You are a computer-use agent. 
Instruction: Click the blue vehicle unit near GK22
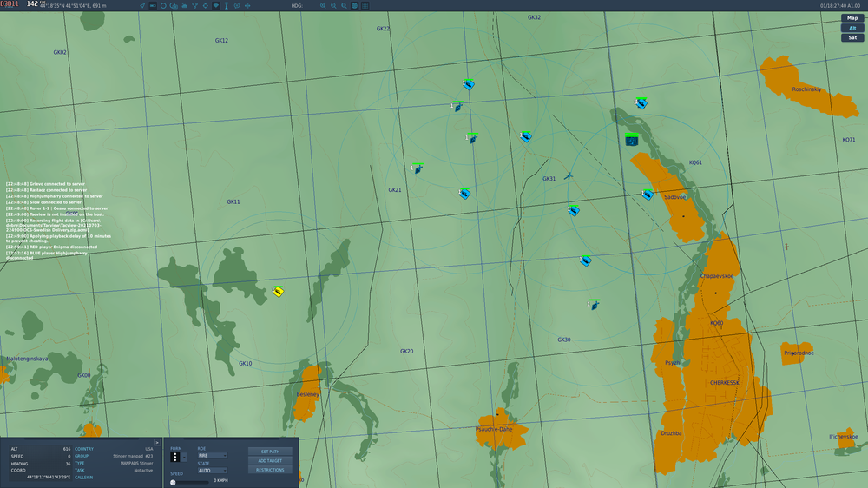[x=469, y=85]
